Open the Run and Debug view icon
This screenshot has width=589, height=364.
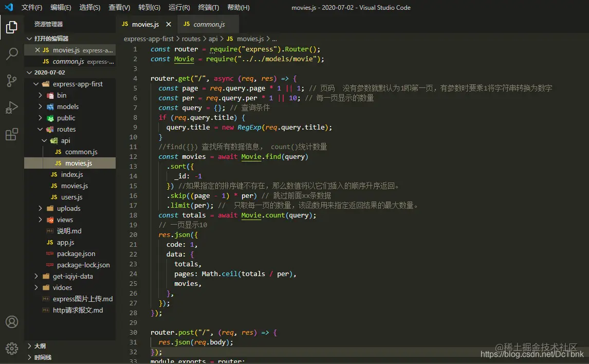(12, 107)
